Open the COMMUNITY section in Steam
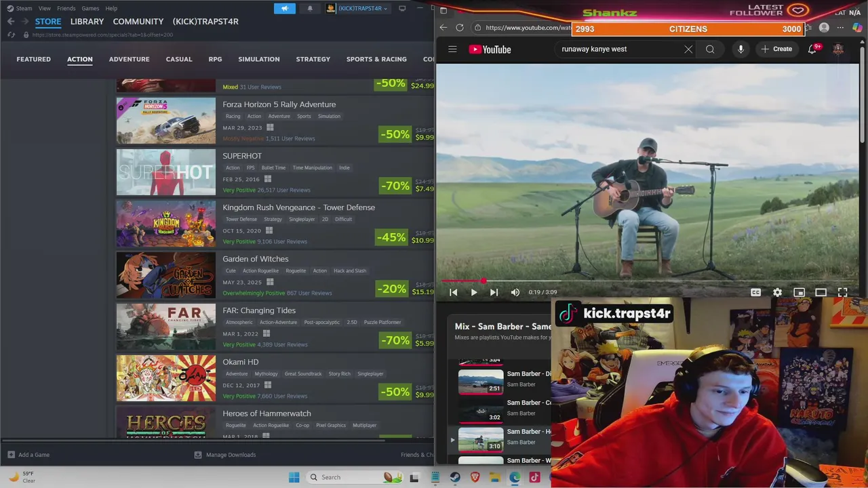The image size is (868, 488). (138, 22)
